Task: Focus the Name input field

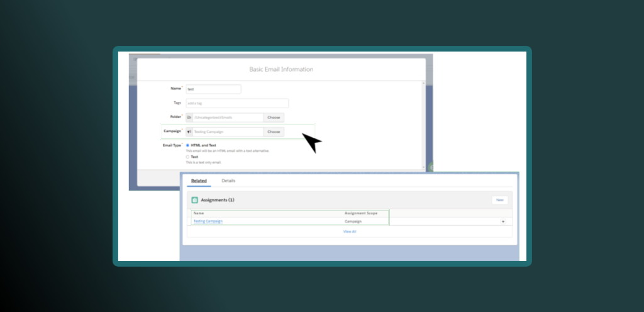Action: [x=213, y=89]
